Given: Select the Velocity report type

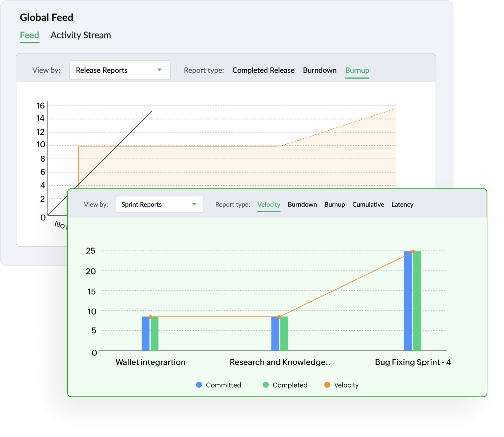Looking at the screenshot, I should 269,204.
